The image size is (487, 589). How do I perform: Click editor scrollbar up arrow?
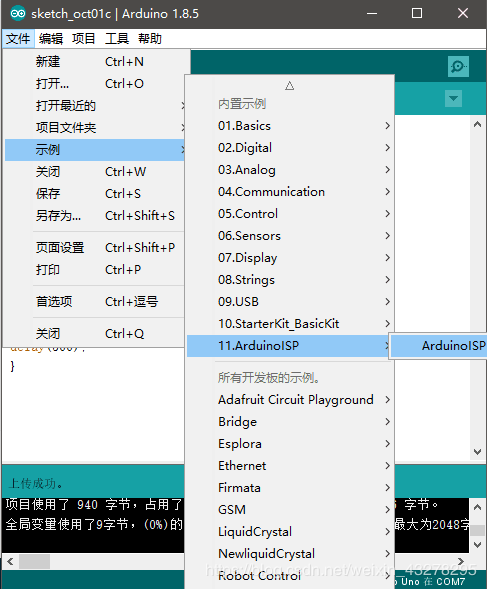click(x=477, y=124)
